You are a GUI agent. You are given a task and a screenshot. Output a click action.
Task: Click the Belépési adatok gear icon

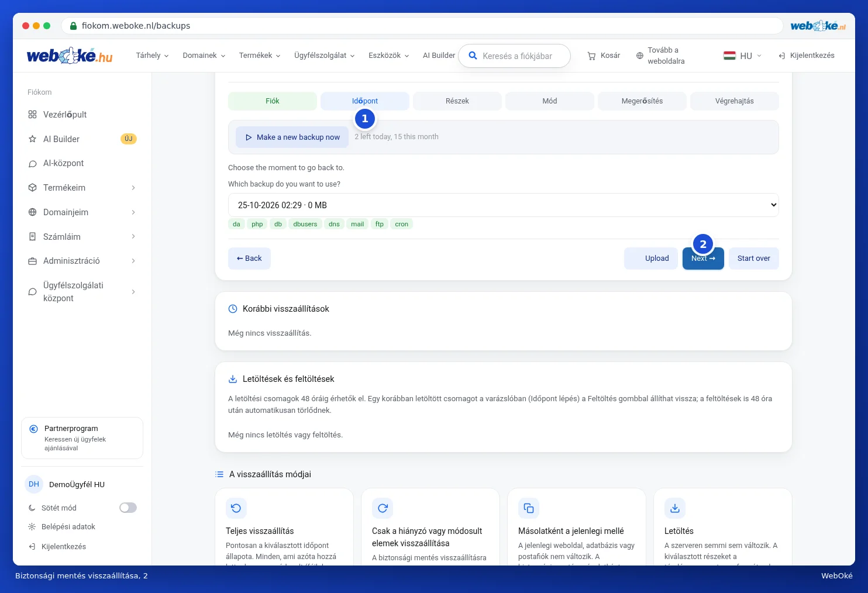click(32, 527)
